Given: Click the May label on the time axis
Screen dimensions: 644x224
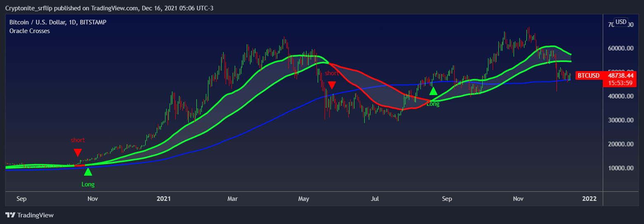Looking at the screenshot, I should [x=304, y=199].
